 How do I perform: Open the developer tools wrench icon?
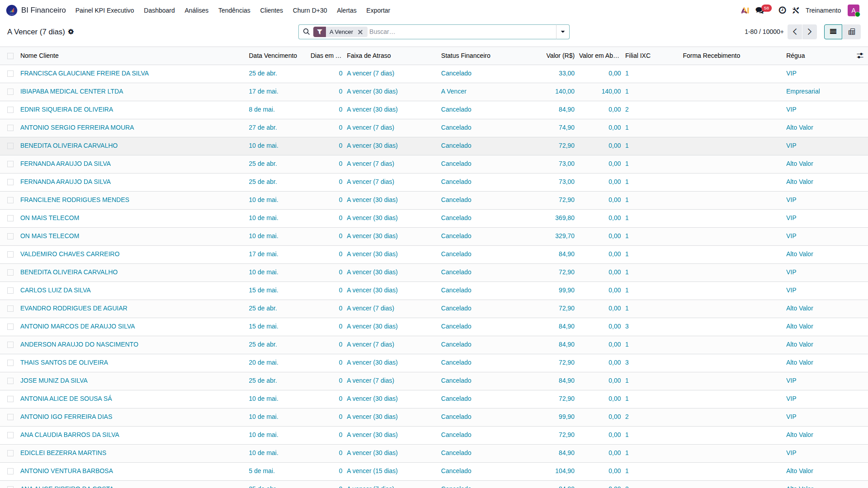[796, 10]
